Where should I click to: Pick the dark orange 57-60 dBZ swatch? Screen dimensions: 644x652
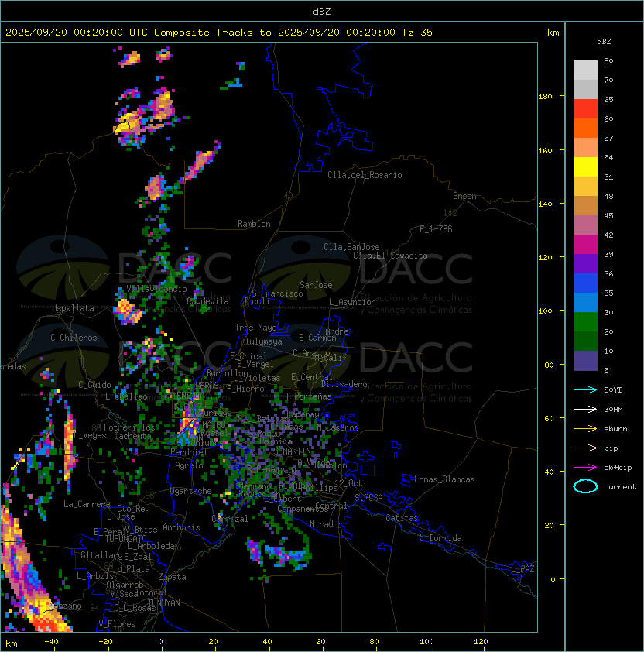(585, 129)
